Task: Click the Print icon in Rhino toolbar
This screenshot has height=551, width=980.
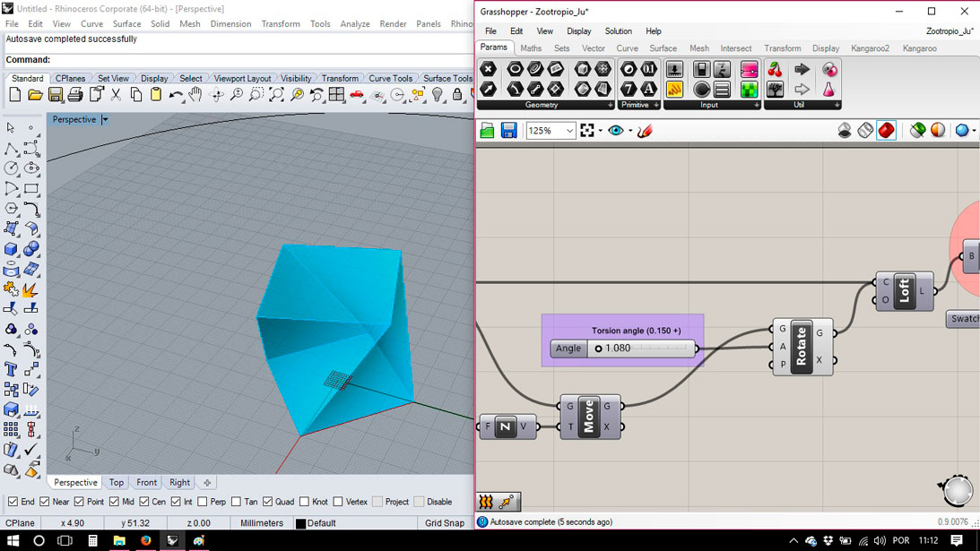Action: click(x=75, y=95)
